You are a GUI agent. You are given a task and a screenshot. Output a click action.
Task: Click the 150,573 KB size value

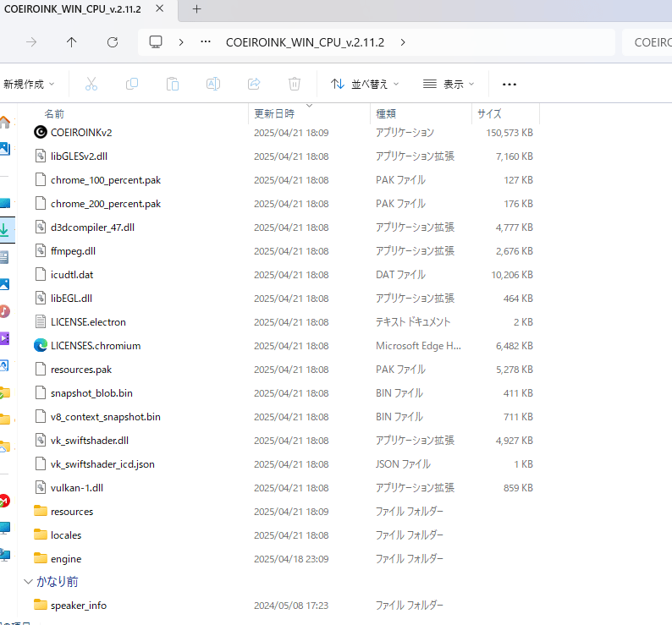(510, 133)
